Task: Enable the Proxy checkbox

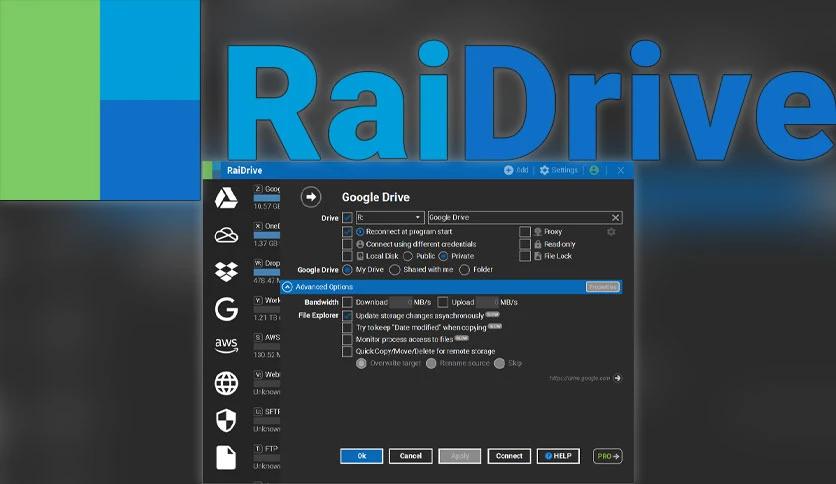Action: click(x=525, y=232)
